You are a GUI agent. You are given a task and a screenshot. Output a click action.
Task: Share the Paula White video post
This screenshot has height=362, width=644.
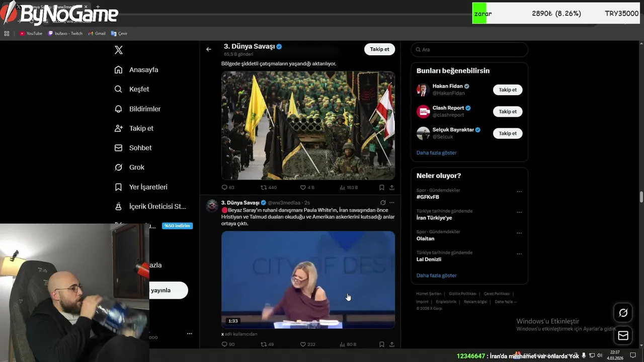point(392,344)
